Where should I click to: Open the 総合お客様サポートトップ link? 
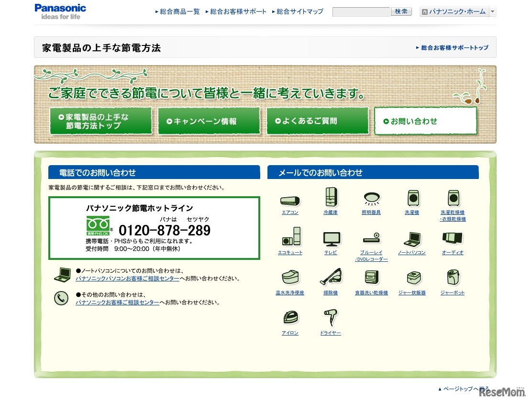tap(454, 48)
